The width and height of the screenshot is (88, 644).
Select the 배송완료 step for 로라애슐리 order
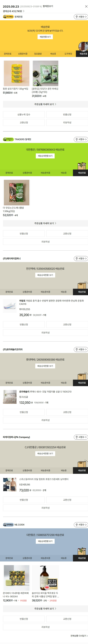tap(82, 383)
